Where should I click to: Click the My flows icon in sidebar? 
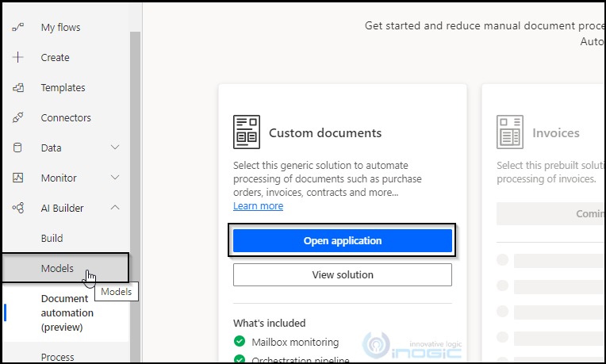17,28
